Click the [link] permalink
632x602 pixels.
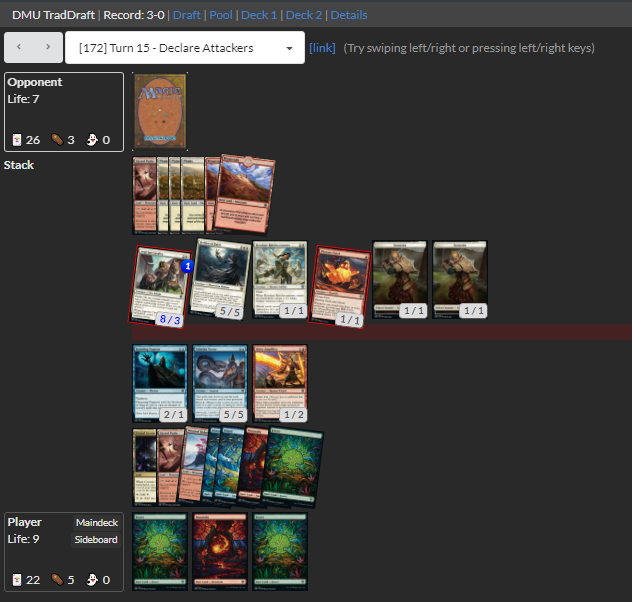(322, 48)
